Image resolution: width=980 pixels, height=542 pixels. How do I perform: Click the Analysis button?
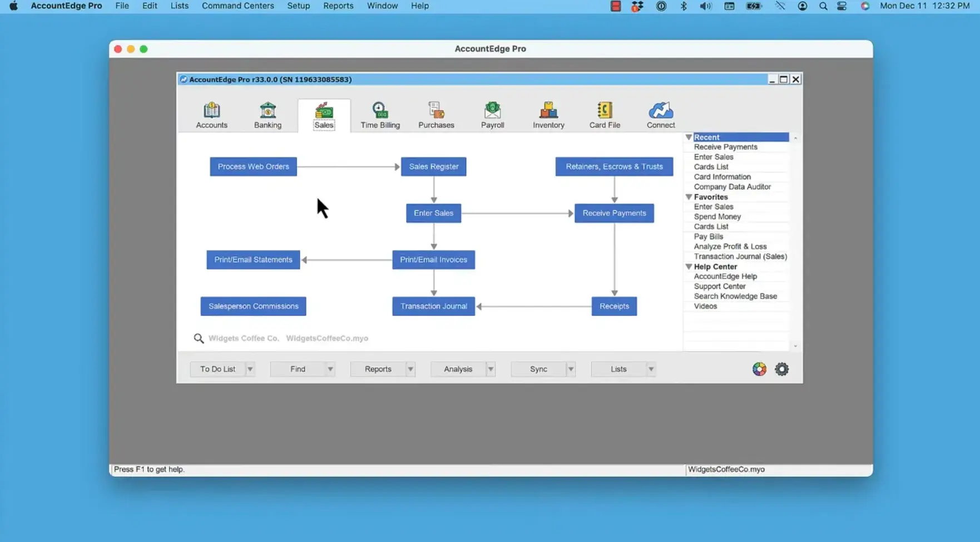(458, 369)
